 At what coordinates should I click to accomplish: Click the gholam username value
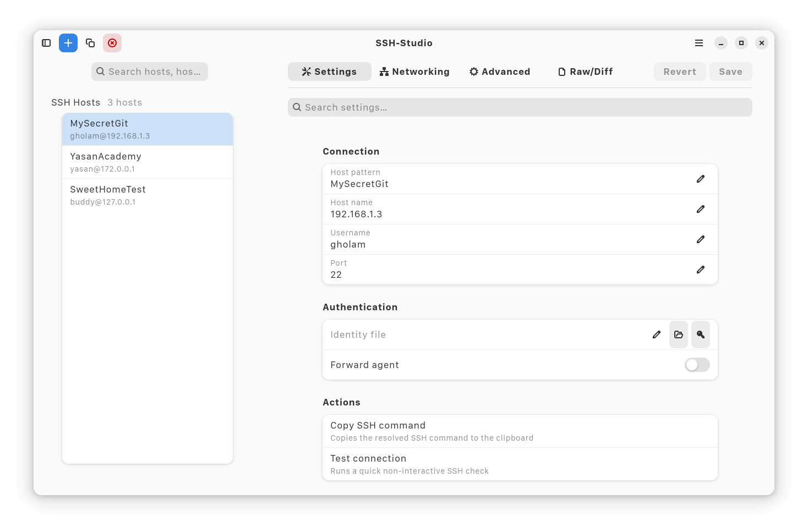(x=348, y=244)
